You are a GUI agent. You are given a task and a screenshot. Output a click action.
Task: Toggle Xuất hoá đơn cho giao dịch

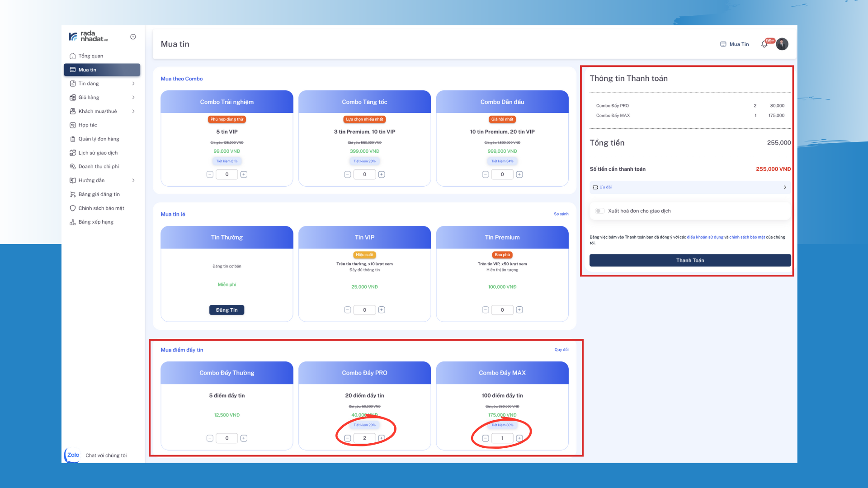click(x=599, y=211)
